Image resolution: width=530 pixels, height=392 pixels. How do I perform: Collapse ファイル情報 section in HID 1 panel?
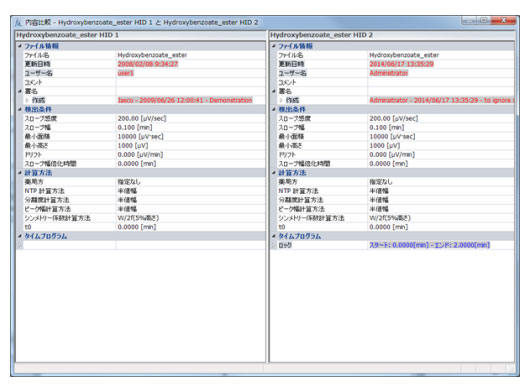[x=20, y=46]
